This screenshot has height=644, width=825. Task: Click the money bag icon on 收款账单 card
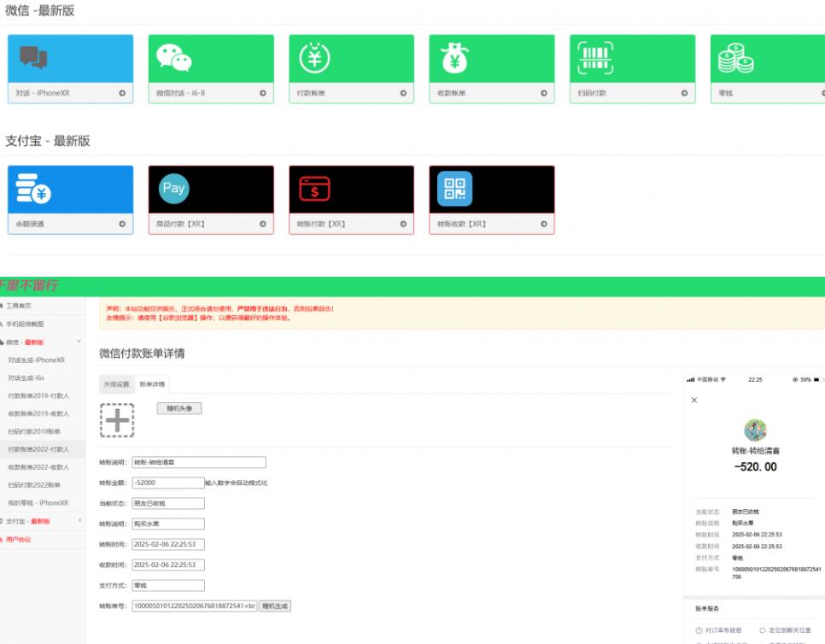pos(454,57)
